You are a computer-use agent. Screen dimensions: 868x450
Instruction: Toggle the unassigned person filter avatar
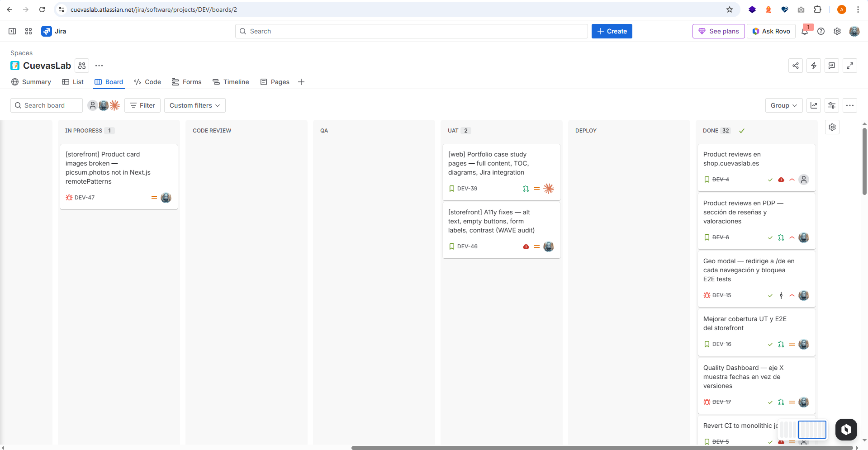93,105
